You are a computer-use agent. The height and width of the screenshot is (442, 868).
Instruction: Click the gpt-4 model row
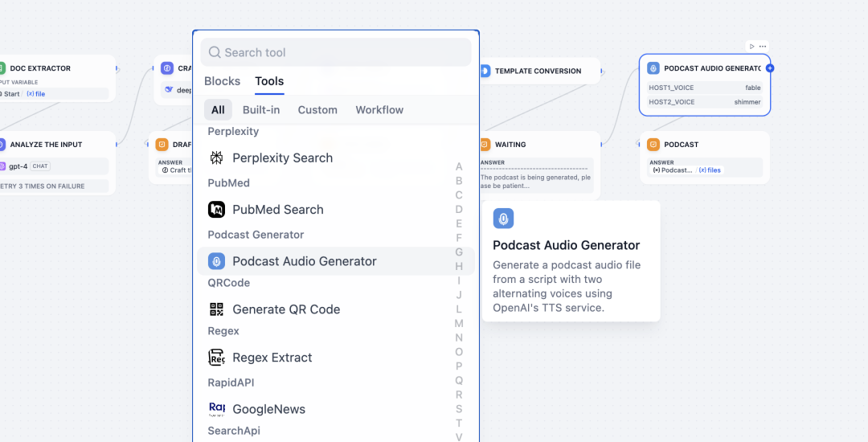click(x=54, y=166)
